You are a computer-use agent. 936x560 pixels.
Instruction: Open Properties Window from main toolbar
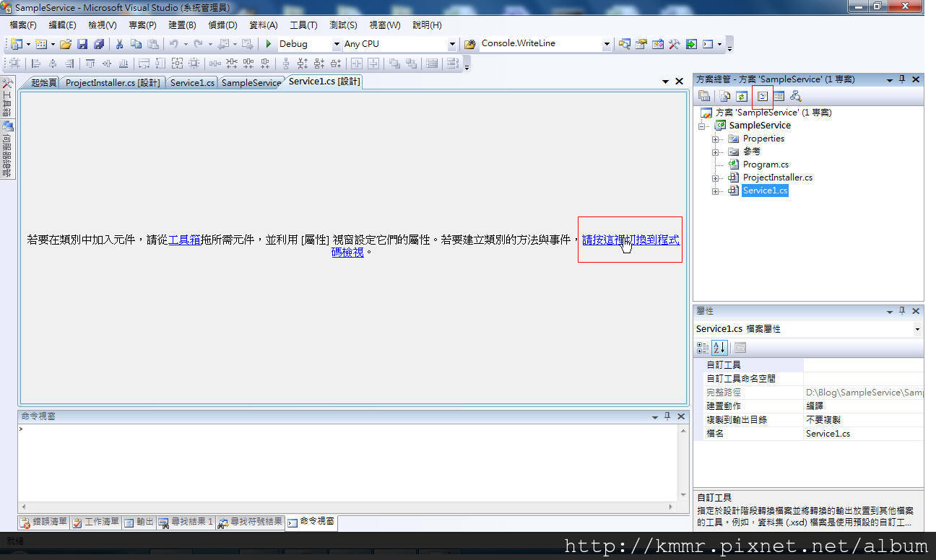pyautogui.click(x=641, y=44)
